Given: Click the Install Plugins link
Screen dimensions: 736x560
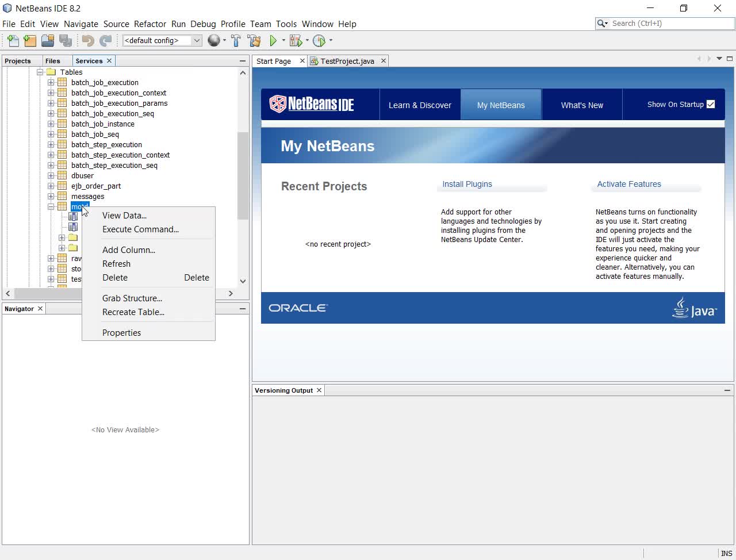Looking at the screenshot, I should [467, 184].
